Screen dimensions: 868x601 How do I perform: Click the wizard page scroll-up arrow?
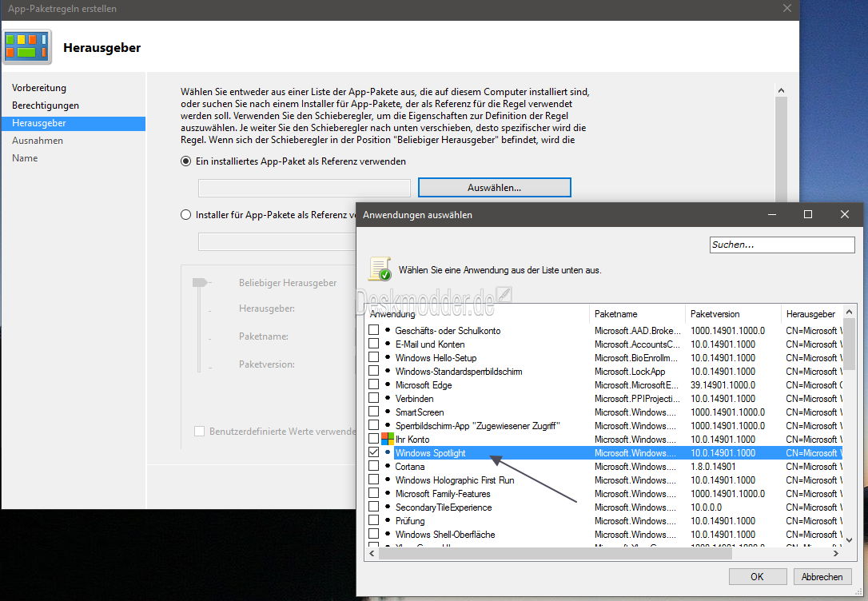point(781,90)
